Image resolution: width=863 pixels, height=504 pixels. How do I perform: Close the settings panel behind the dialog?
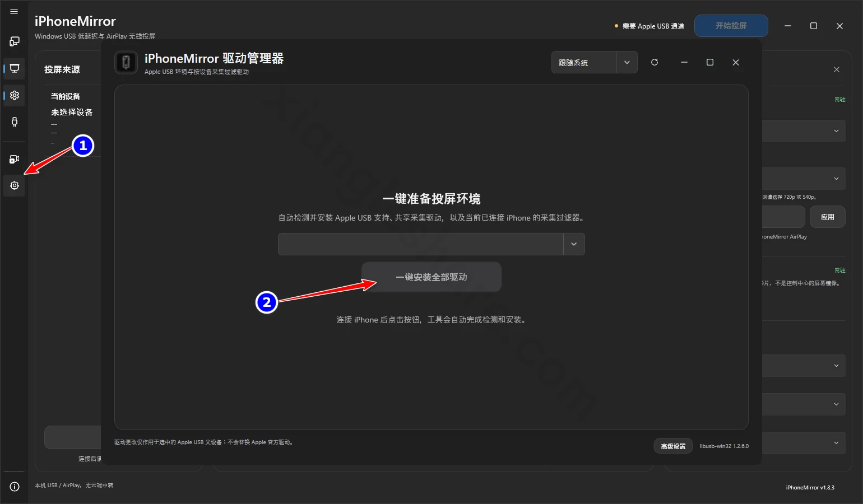(837, 69)
